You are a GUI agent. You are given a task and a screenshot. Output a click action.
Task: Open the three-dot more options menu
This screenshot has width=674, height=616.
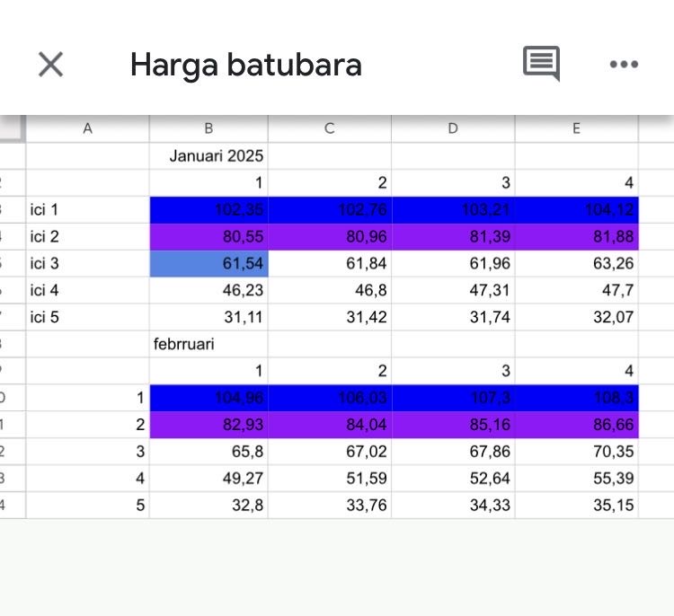pyautogui.click(x=624, y=65)
